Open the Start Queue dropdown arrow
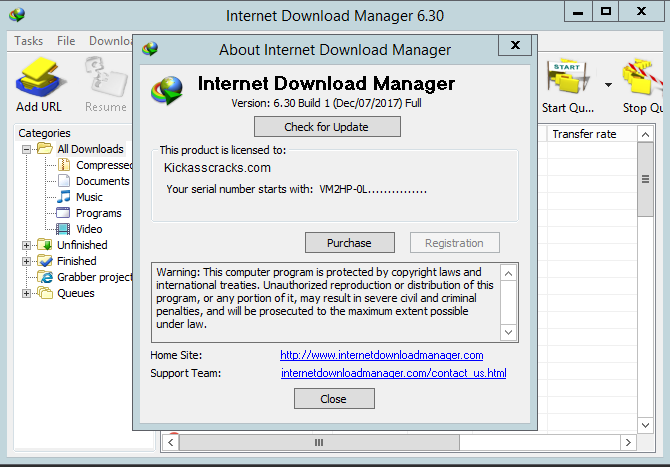The height and width of the screenshot is (467, 670). tap(608, 85)
